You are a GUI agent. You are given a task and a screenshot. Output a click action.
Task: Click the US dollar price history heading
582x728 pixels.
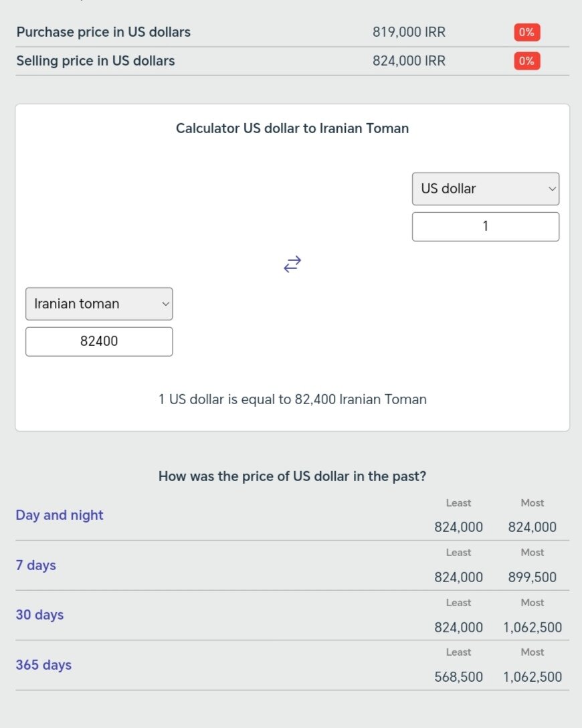[292, 476]
